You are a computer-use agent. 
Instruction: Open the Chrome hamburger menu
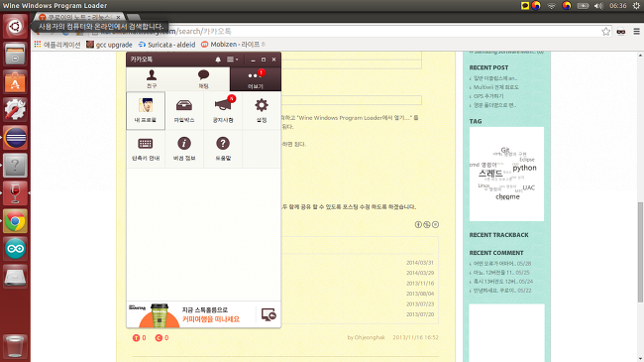tap(636, 32)
